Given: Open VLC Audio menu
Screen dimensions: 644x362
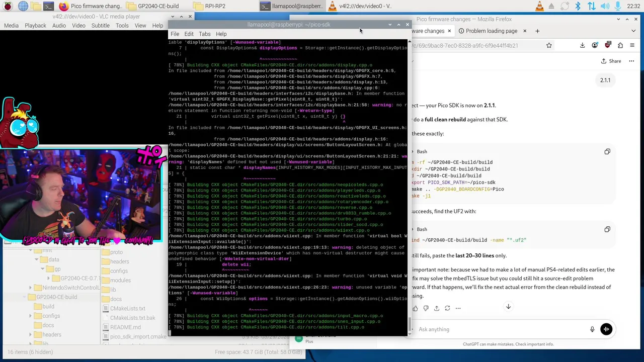Looking at the screenshot, I should point(59,26).
